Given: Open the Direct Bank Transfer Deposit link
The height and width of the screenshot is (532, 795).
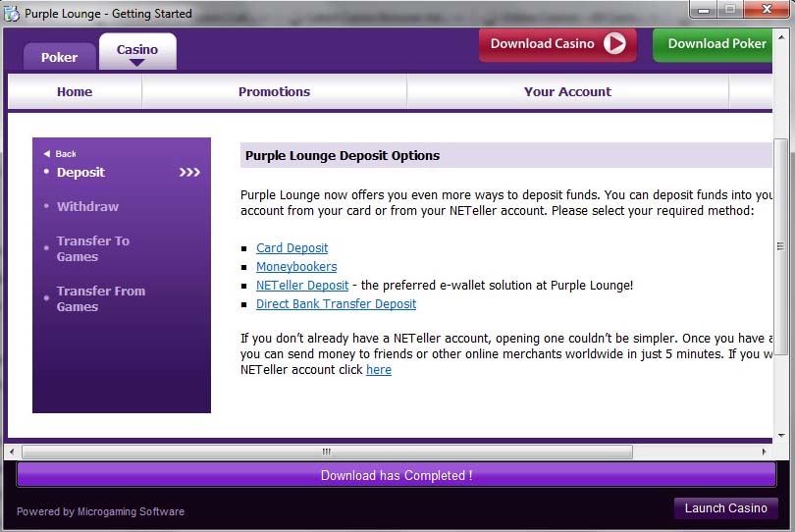Looking at the screenshot, I should click(x=336, y=304).
